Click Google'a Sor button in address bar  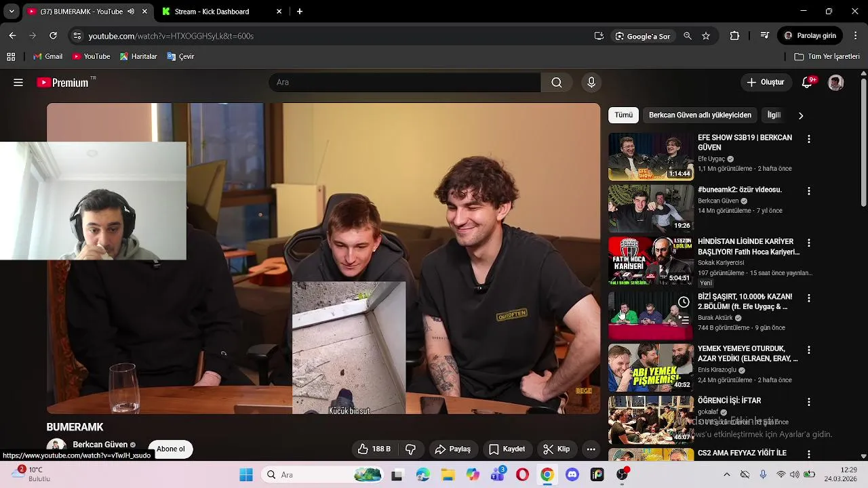(x=642, y=36)
